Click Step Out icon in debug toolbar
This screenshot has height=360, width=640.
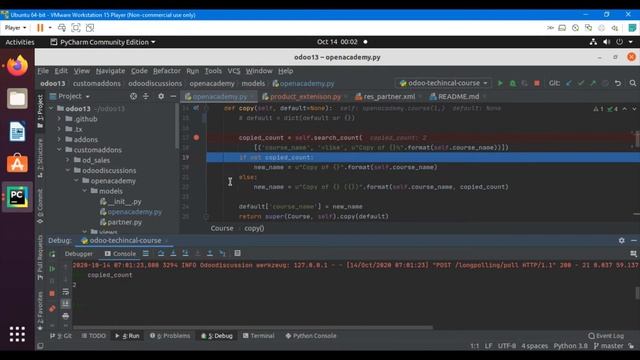(210, 253)
